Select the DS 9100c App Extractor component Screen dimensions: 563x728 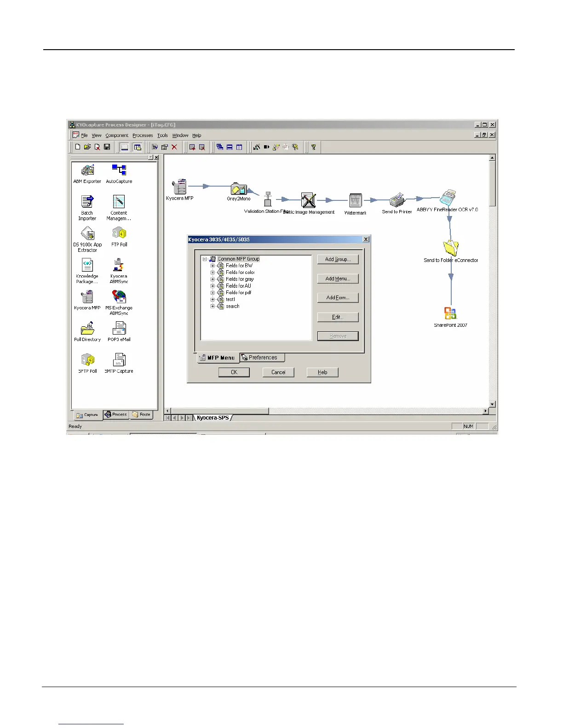pyautogui.click(x=87, y=239)
